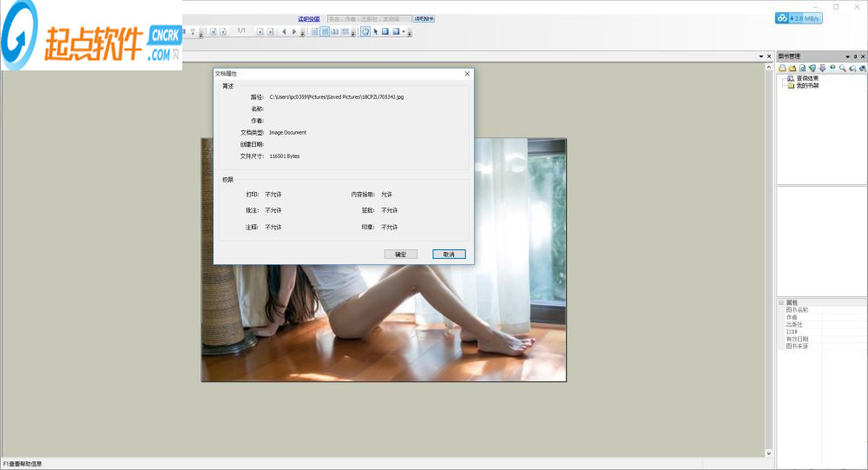Image resolution: width=868 pixels, height=470 pixels.
Task: Click the blue link left of search field
Action: pos(308,18)
